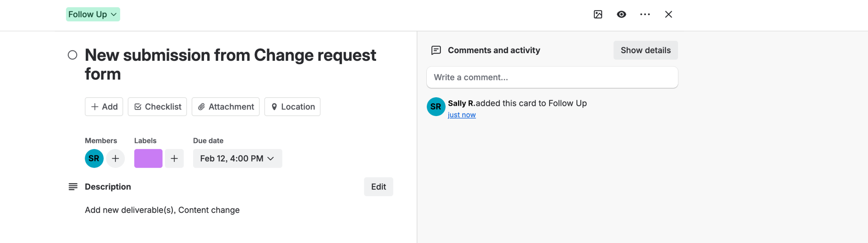The height and width of the screenshot is (243, 868).
Task: Click the description section icon
Action: click(73, 187)
